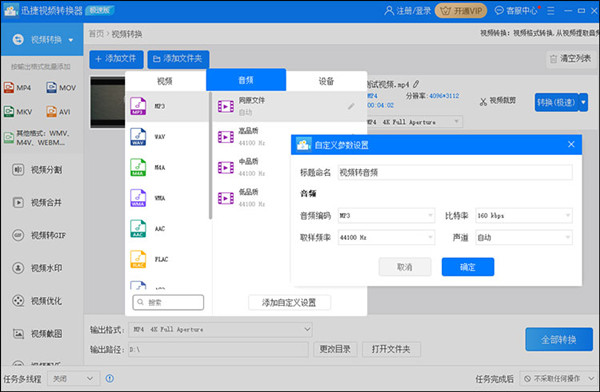This screenshot has height=392, width=600.
Task: Click the 打开文件夹 button
Action: [x=391, y=349]
